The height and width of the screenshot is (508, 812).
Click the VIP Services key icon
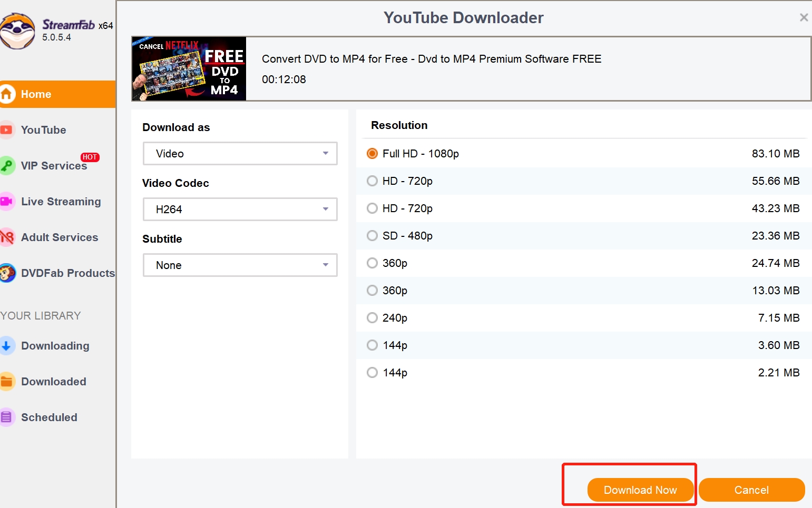pos(6,166)
